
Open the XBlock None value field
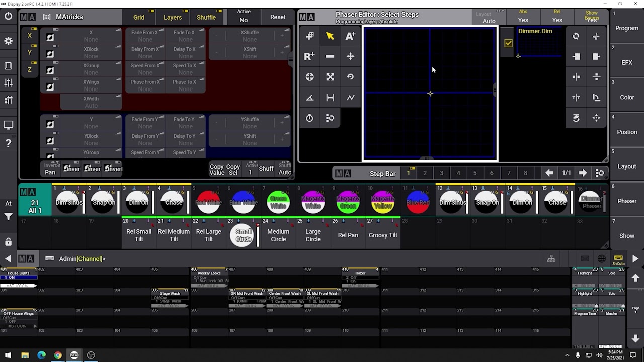[x=91, y=53]
